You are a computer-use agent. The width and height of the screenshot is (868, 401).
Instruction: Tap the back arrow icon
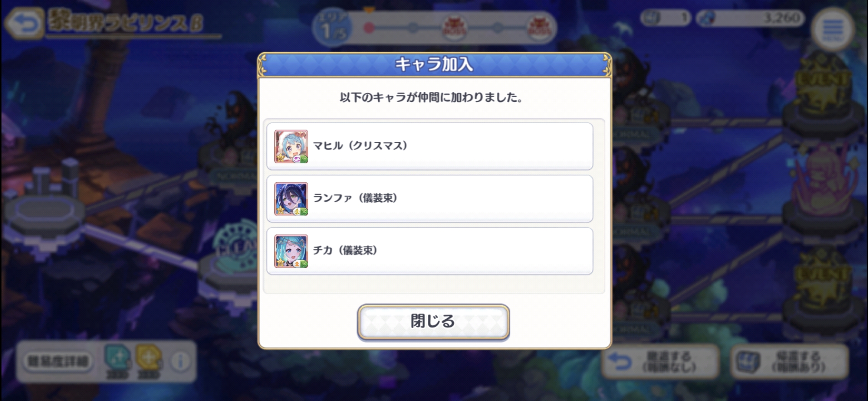[x=24, y=24]
